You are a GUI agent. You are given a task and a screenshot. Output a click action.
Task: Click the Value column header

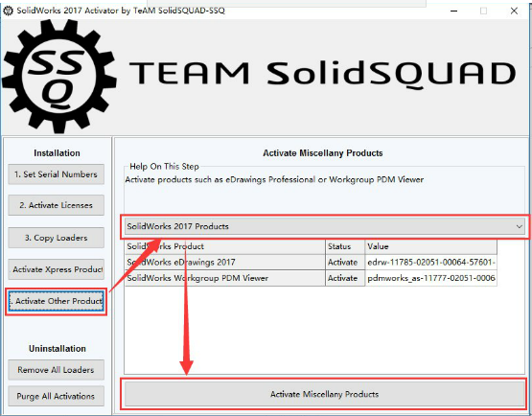[x=431, y=246]
